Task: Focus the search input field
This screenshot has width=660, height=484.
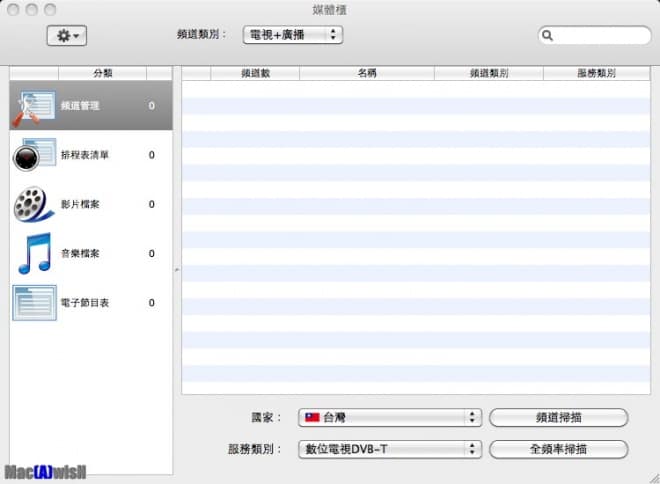Action: click(x=600, y=35)
